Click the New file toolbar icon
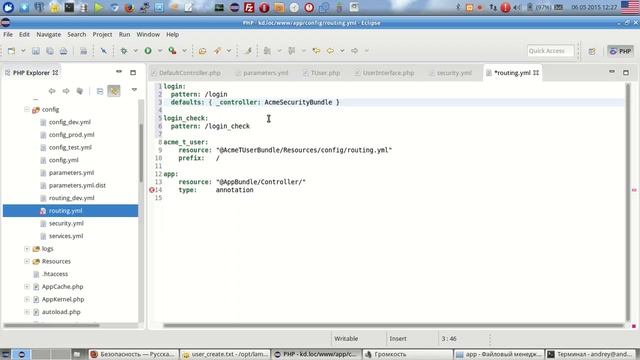Screen dimensions: 640x360 click(11, 51)
